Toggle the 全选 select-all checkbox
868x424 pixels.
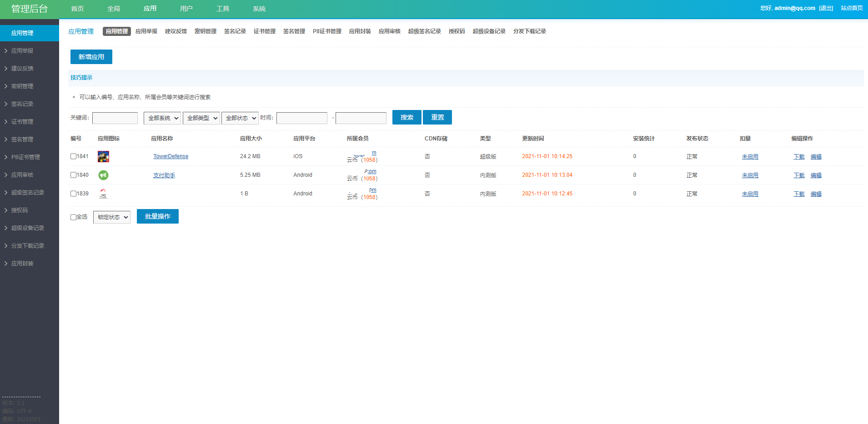coord(73,217)
